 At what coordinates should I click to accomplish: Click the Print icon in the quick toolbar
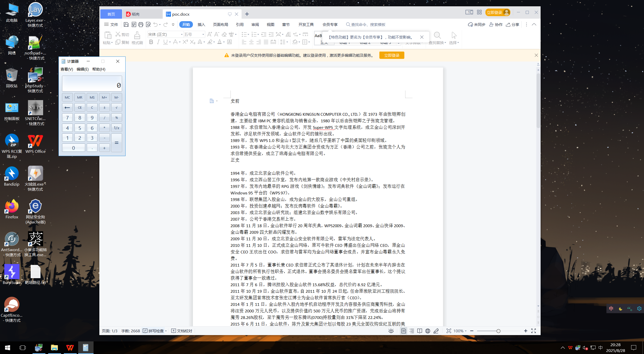(141, 24)
